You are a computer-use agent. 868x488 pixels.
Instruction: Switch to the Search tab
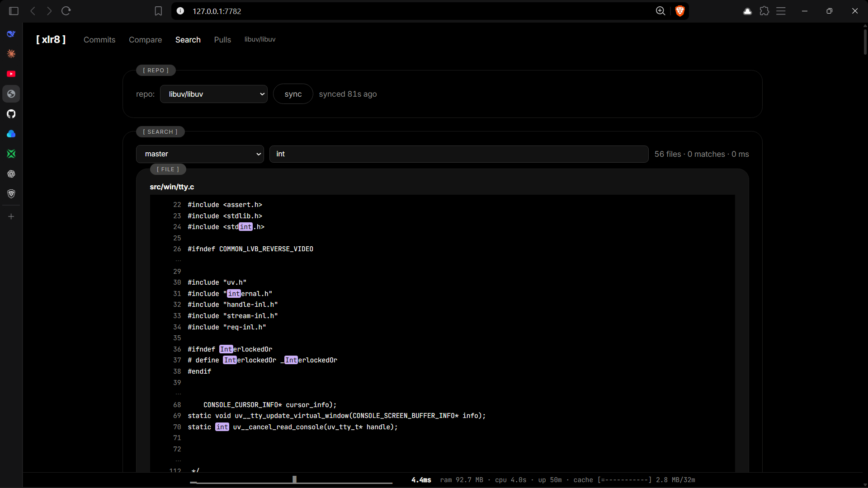[x=188, y=40]
